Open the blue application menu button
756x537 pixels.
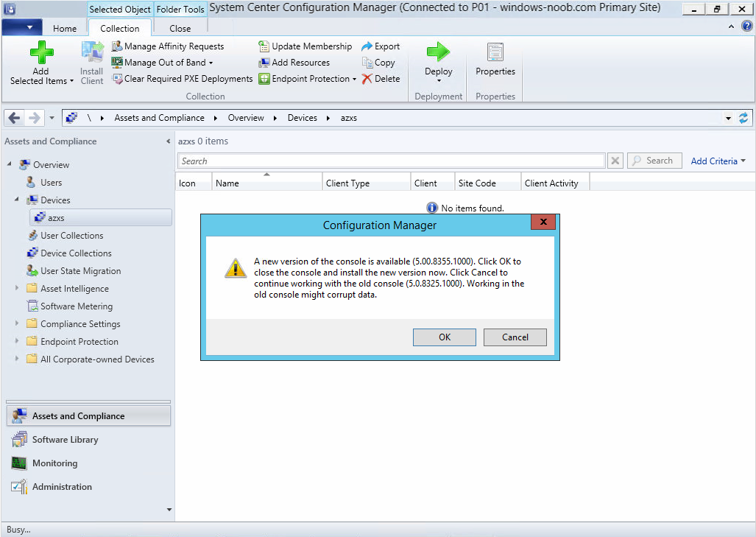(x=21, y=27)
